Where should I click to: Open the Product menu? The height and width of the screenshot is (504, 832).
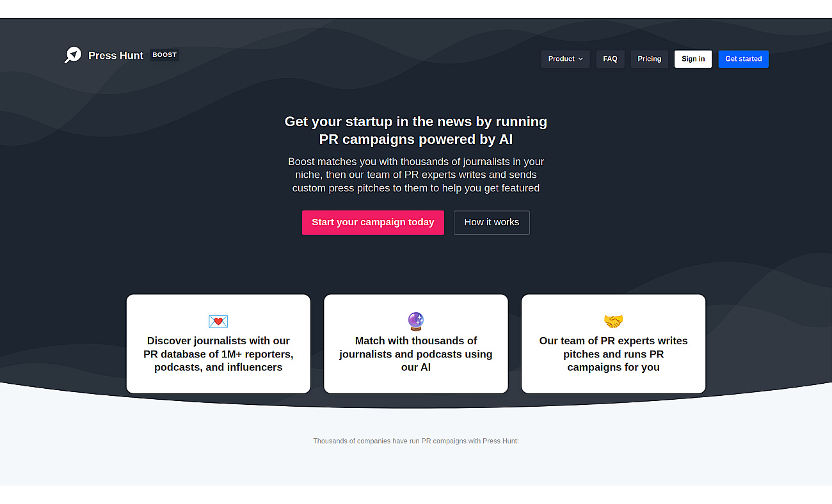point(565,59)
